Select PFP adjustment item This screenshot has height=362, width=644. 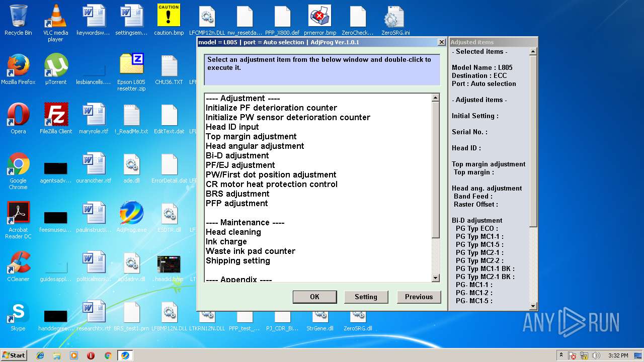click(x=236, y=203)
